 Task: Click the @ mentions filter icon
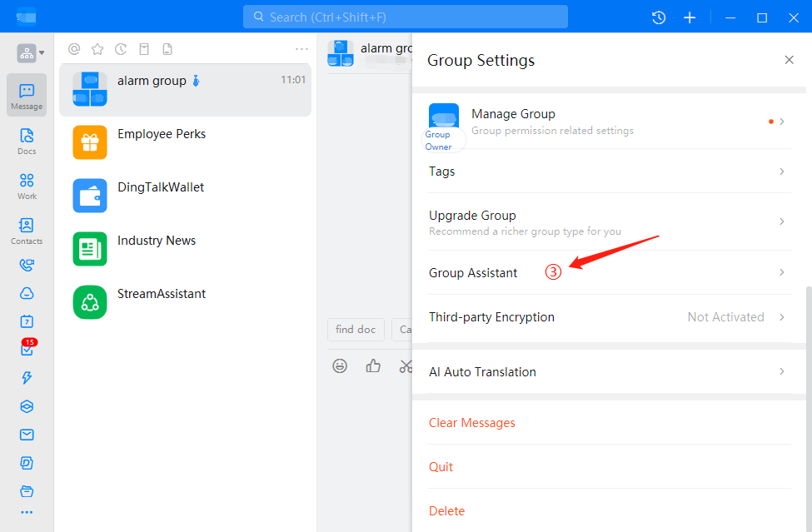point(74,49)
